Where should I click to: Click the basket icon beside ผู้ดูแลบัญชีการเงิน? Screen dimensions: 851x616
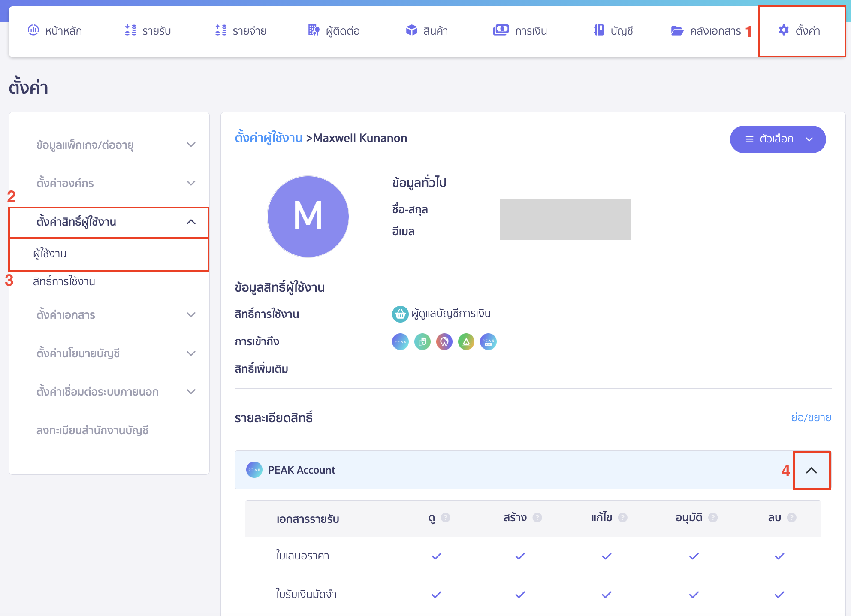400,314
